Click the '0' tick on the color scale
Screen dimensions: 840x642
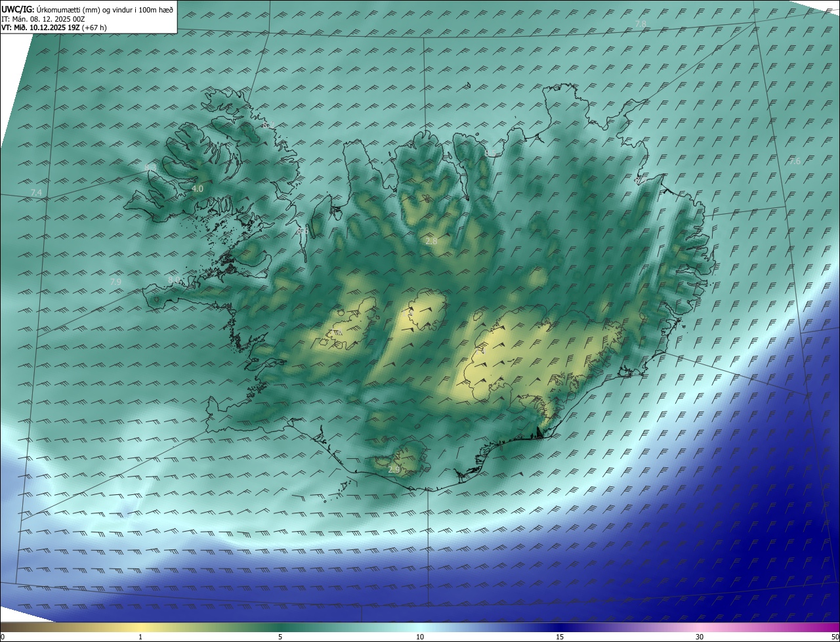(x=2, y=637)
